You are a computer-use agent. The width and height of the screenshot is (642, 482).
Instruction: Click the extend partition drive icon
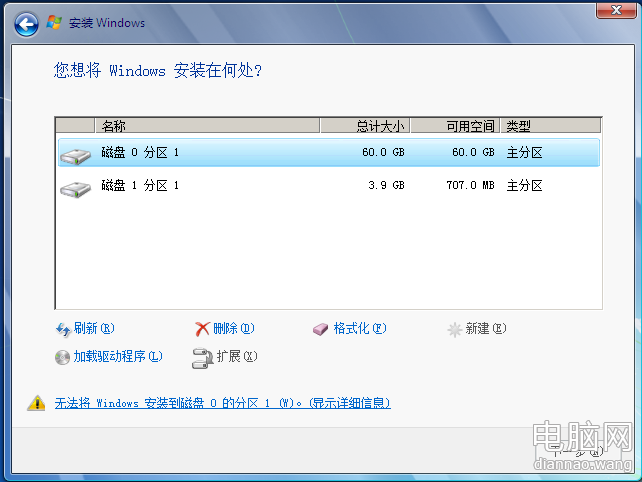[x=202, y=358]
